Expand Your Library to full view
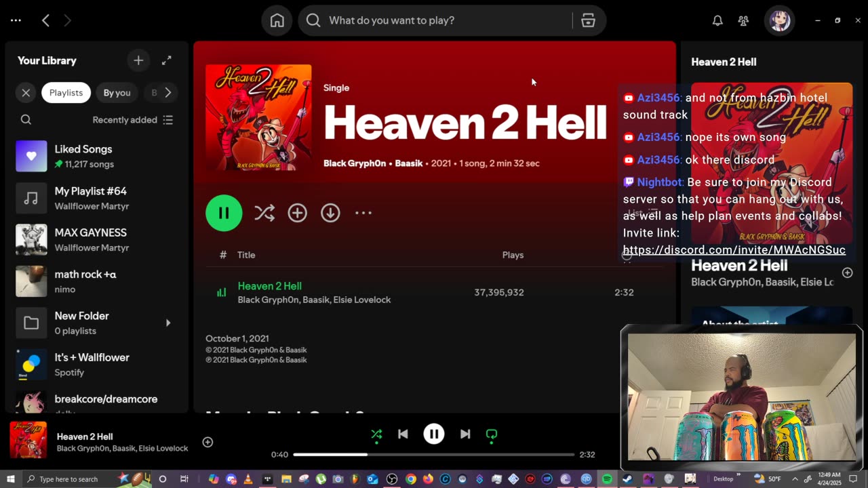Image resolution: width=868 pixels, height=488 pixels. click(167, 60)
